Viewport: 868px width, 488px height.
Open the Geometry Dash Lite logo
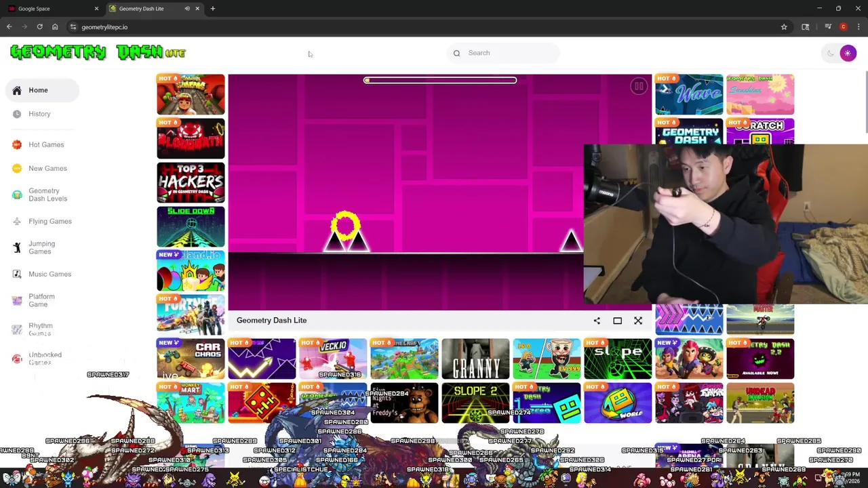click(98, 52)
